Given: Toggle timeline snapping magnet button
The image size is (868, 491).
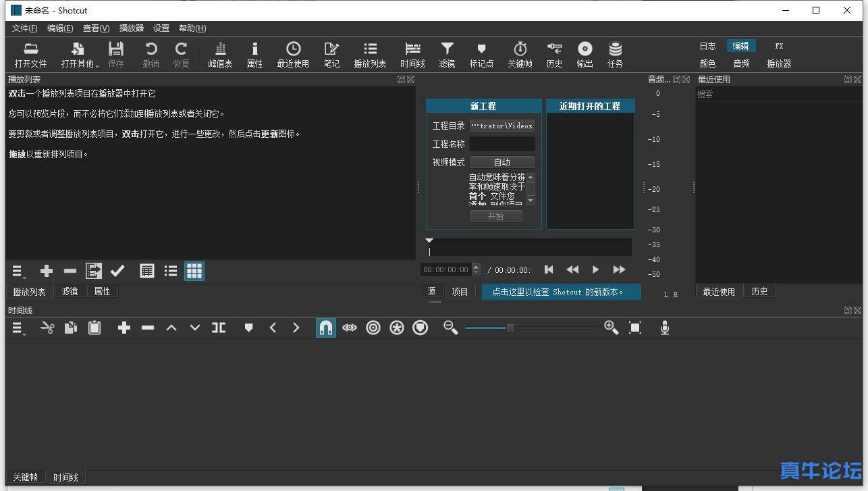Looking at the screenshot, I should click(x=325, y=328).
